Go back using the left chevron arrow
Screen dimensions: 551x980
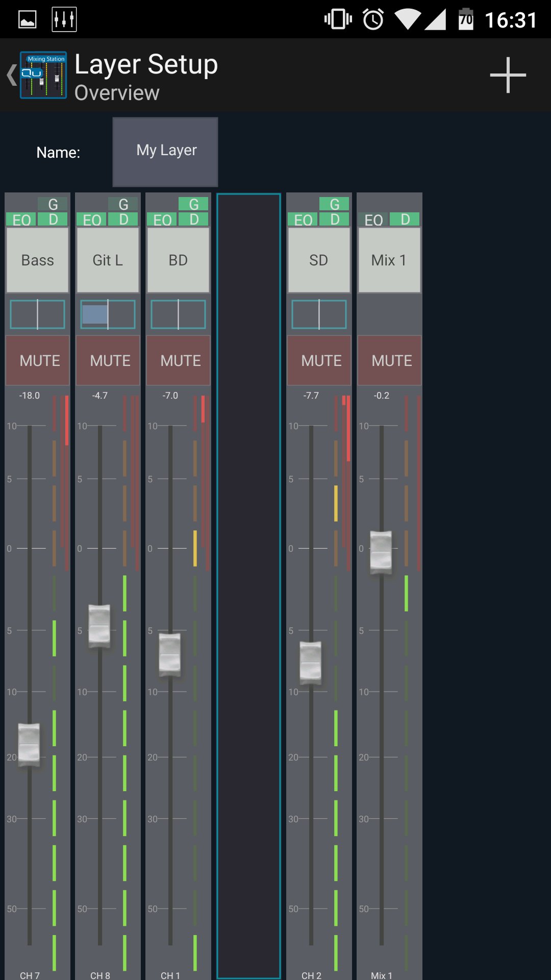(11, 75)
